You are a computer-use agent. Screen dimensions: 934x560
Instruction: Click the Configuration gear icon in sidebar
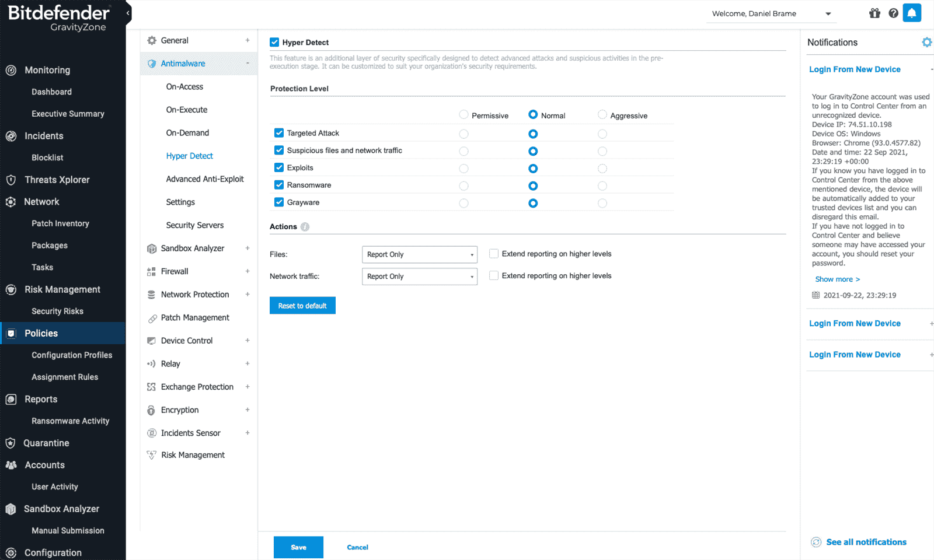tap(11, 552)
